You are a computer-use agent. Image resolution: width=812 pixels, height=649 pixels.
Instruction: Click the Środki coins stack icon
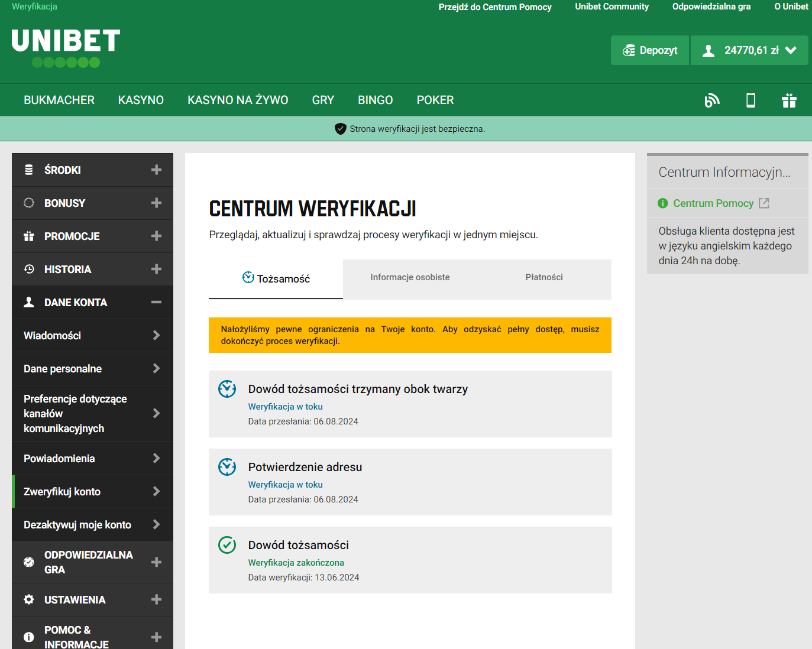(x=28, y=170)
